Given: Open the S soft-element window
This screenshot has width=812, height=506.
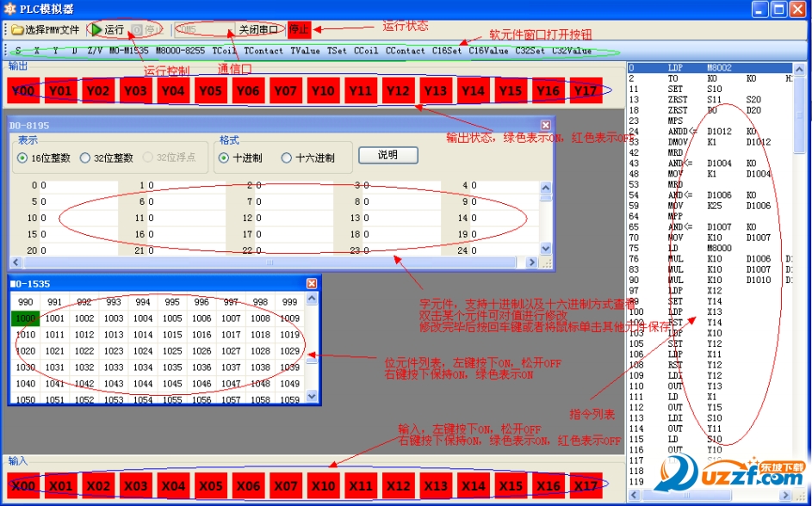Looking at the screenshot, I should pos(18,51).
